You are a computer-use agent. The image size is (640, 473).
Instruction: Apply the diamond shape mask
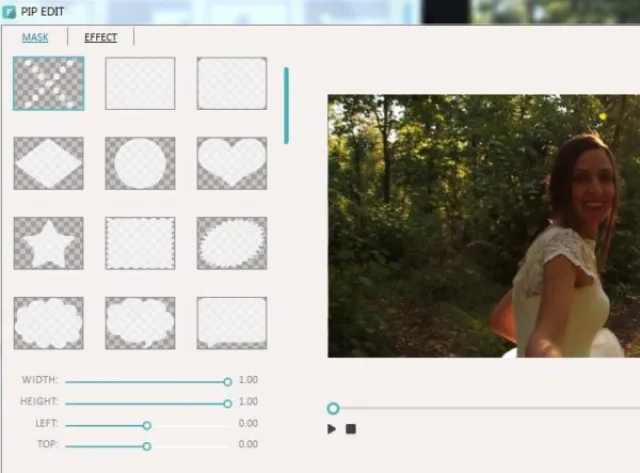pos(49,163)
